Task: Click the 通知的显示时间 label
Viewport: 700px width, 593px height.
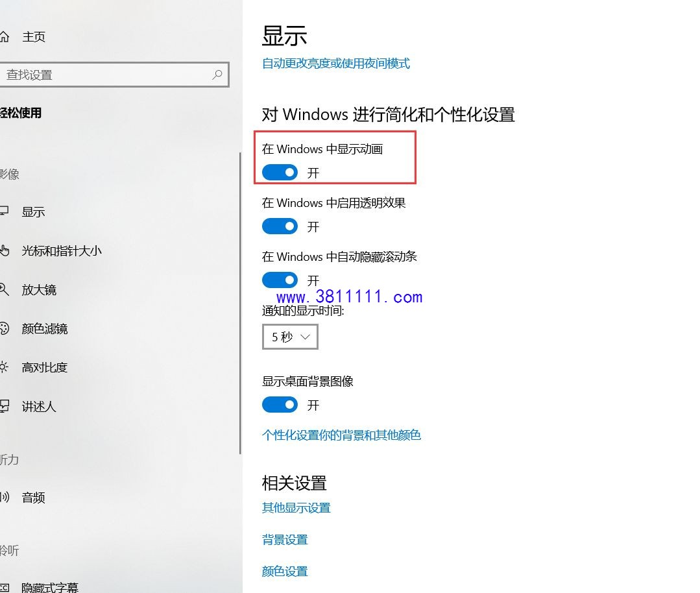Action: [303, 310]
